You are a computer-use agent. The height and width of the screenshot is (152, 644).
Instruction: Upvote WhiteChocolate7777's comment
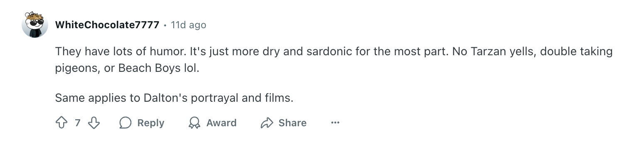61,123
